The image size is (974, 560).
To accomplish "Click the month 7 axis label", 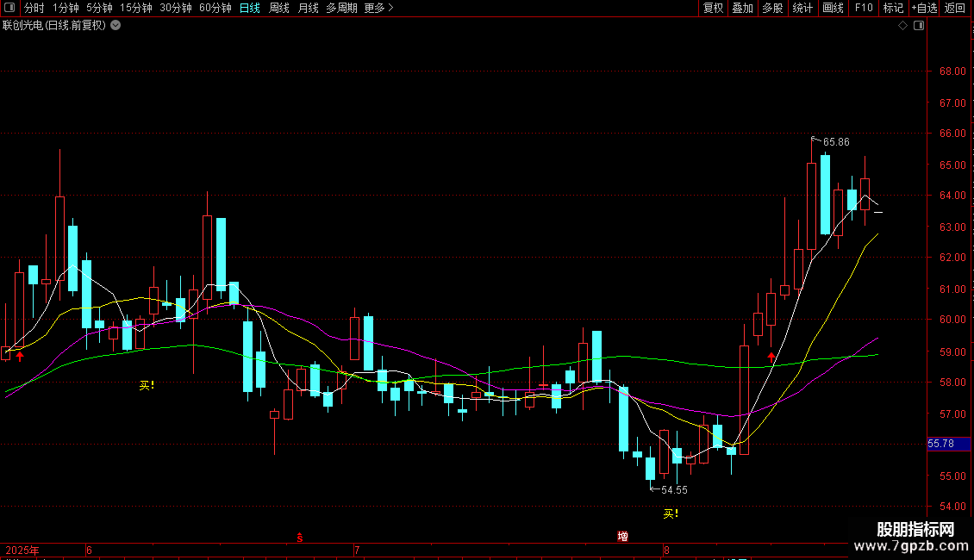I will coord(357,550).
